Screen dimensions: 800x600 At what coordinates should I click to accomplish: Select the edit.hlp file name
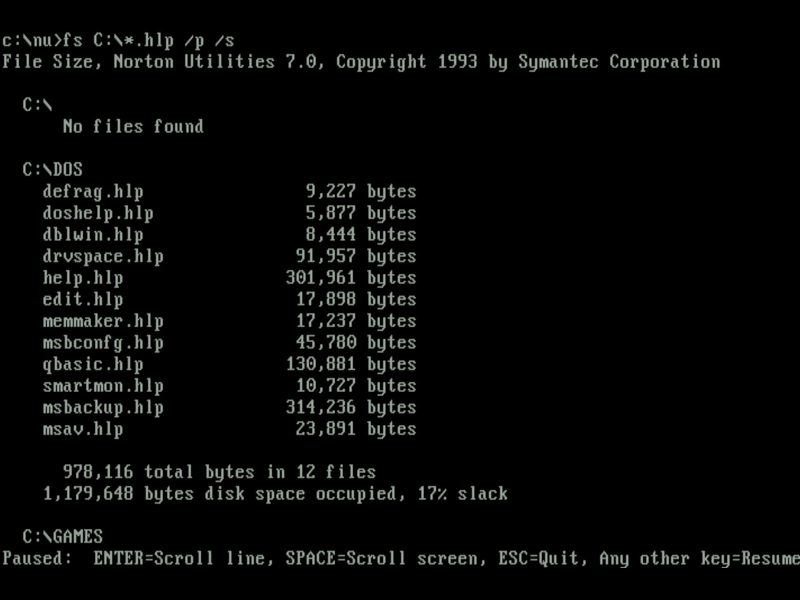point(83,299)
